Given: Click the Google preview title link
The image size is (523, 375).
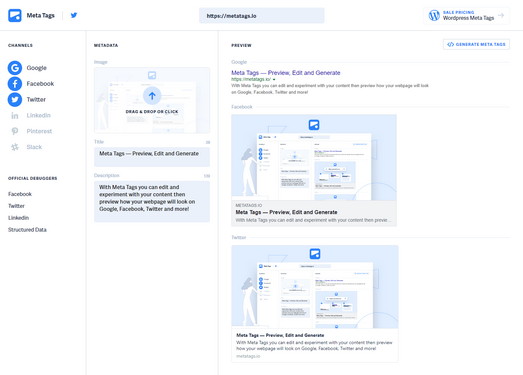Looking at the screenshot, I should [x=286, y=73].
